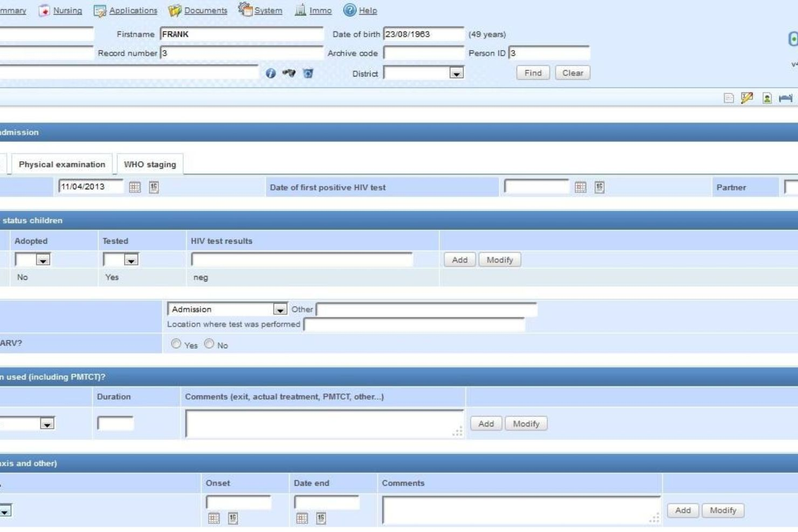Click the Firstname field containing FRANK
798x532 pixels.
coord(242,34)
